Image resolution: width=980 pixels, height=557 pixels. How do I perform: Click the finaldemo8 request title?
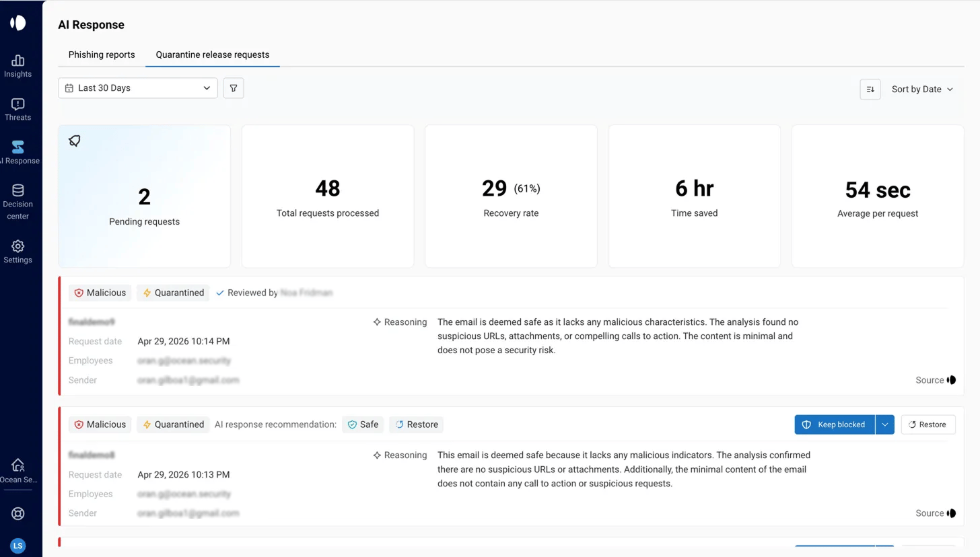click(x=92, y=455)
